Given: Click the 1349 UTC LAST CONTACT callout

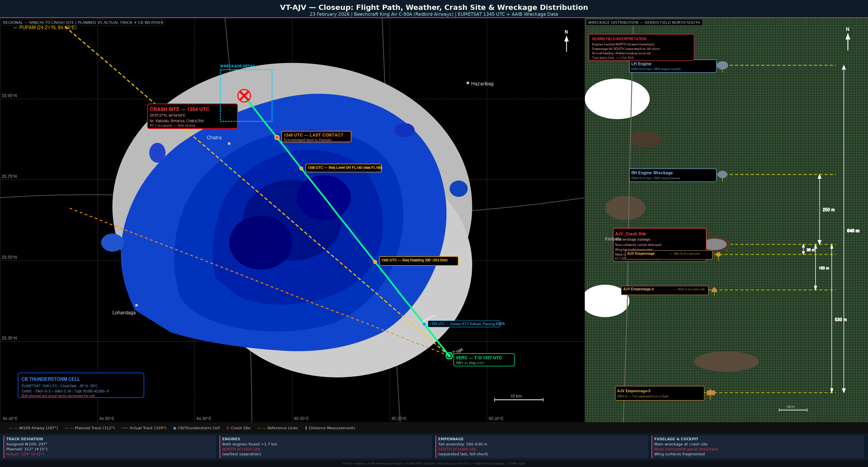Looking at the screenshot, I should (x=316, y=137).
